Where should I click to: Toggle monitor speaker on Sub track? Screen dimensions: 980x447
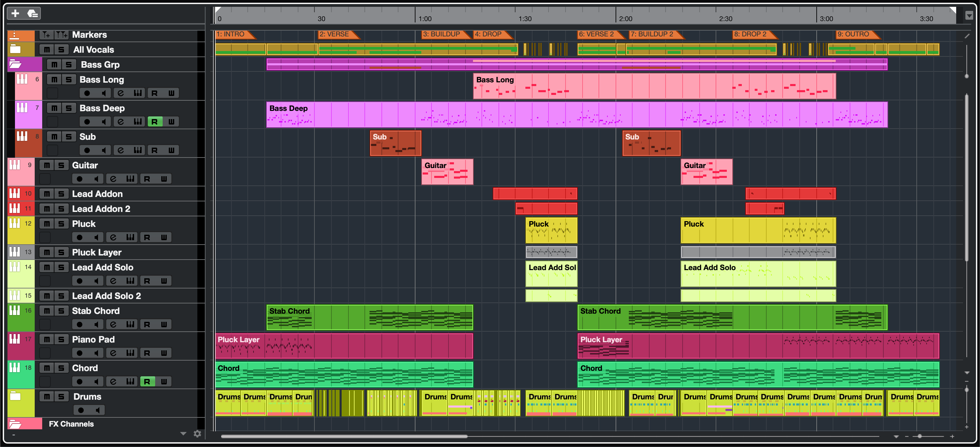tap(103, 150)
